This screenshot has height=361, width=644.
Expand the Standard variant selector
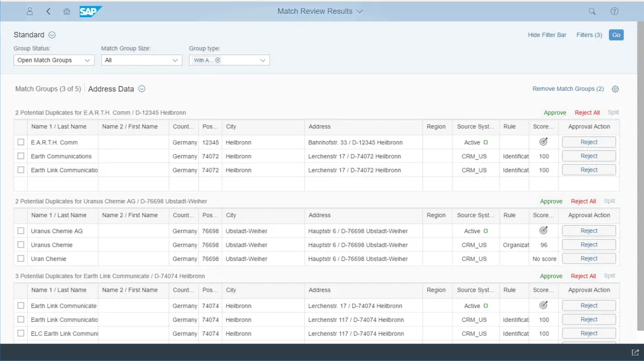tap(52, 35)
